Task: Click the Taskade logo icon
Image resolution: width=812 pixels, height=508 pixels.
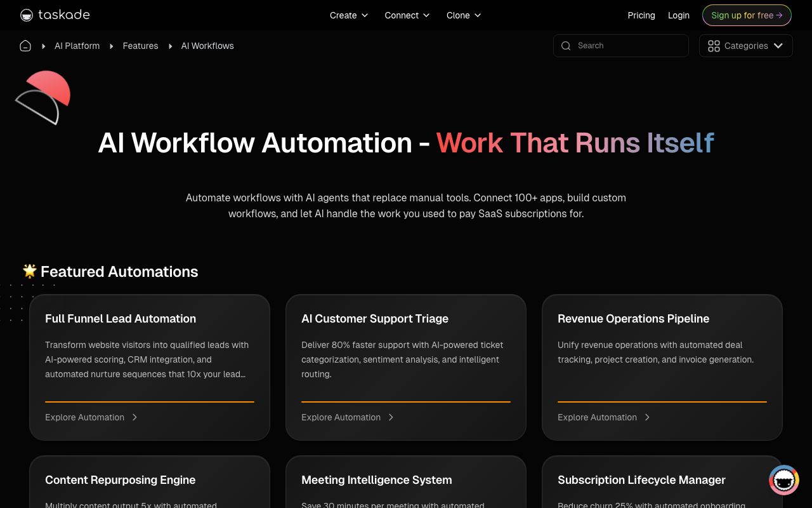Action: (26, 15)
